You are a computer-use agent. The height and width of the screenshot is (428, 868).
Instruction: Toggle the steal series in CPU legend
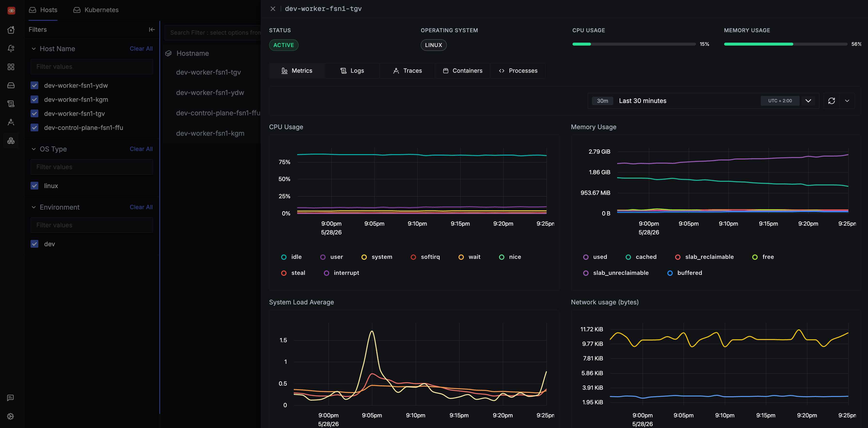coord(293,273)
